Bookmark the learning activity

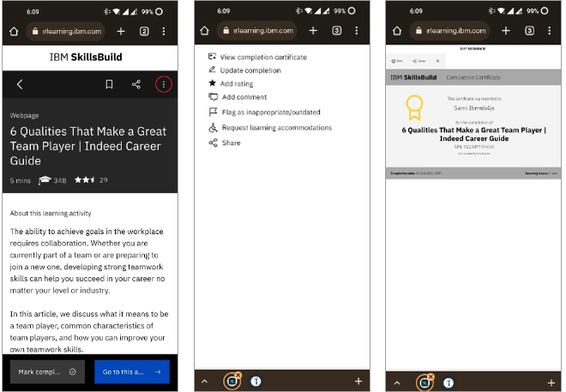[109, 84]
